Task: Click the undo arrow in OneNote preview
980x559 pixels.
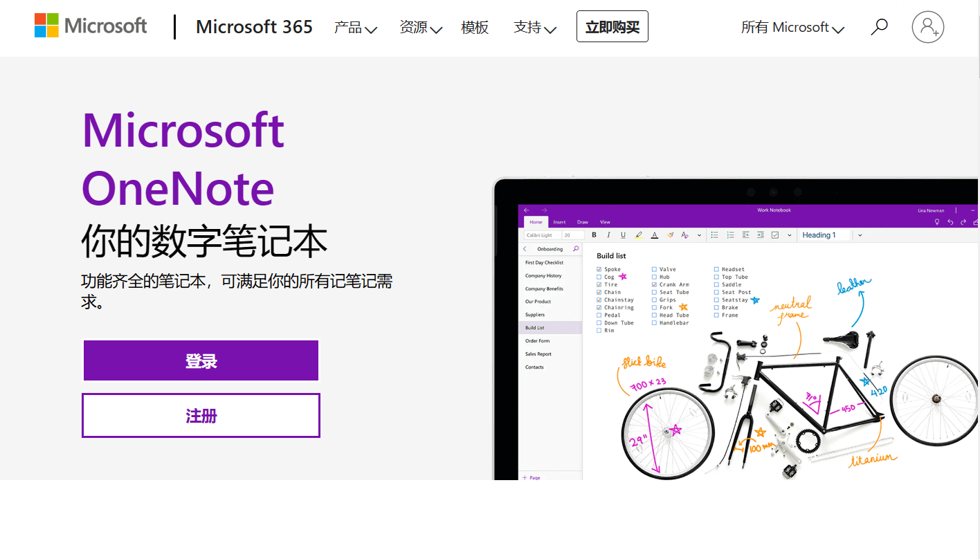Action: coord(950,222)
